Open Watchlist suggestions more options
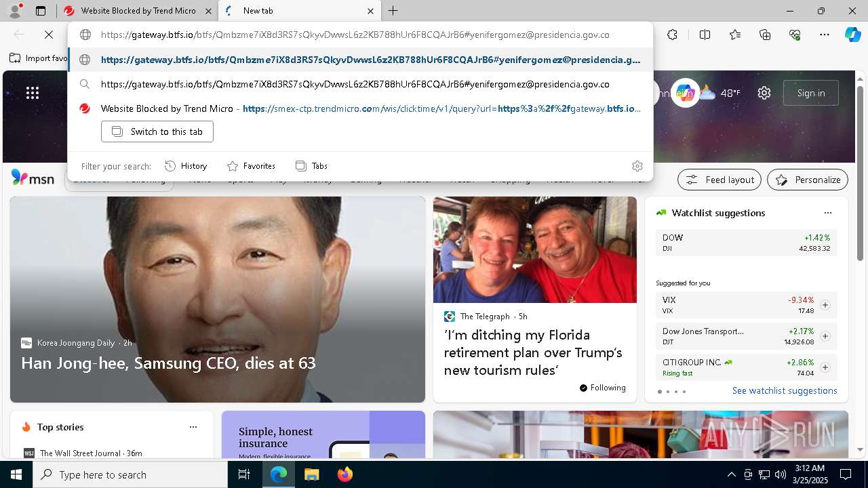 point(827,213)
